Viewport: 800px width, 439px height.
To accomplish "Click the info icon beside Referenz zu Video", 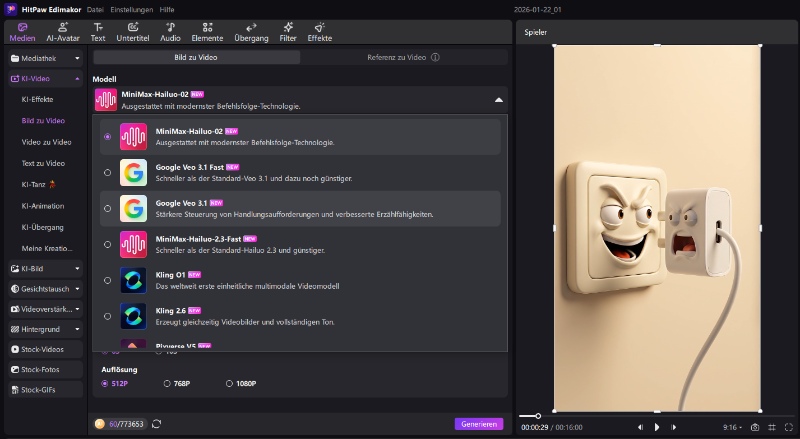I will (x=435, y=57).
